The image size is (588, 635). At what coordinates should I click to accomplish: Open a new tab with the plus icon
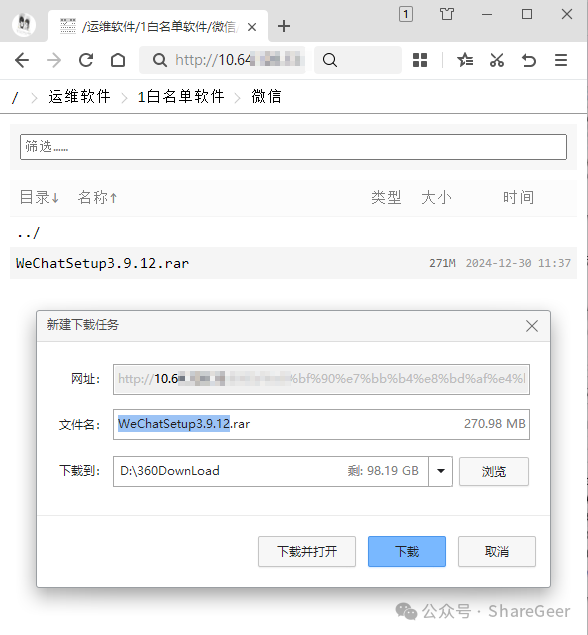click(284, 26)
